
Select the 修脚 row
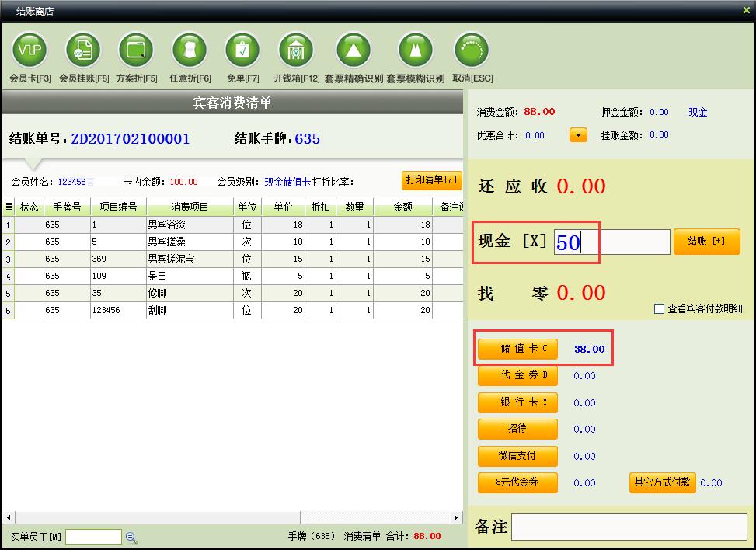click(233, 293)
